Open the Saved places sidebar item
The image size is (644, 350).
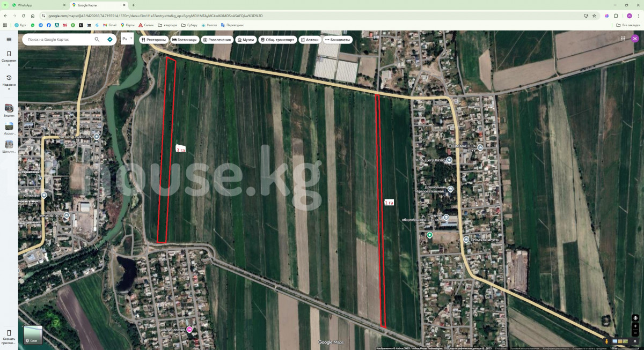point(9,57)
